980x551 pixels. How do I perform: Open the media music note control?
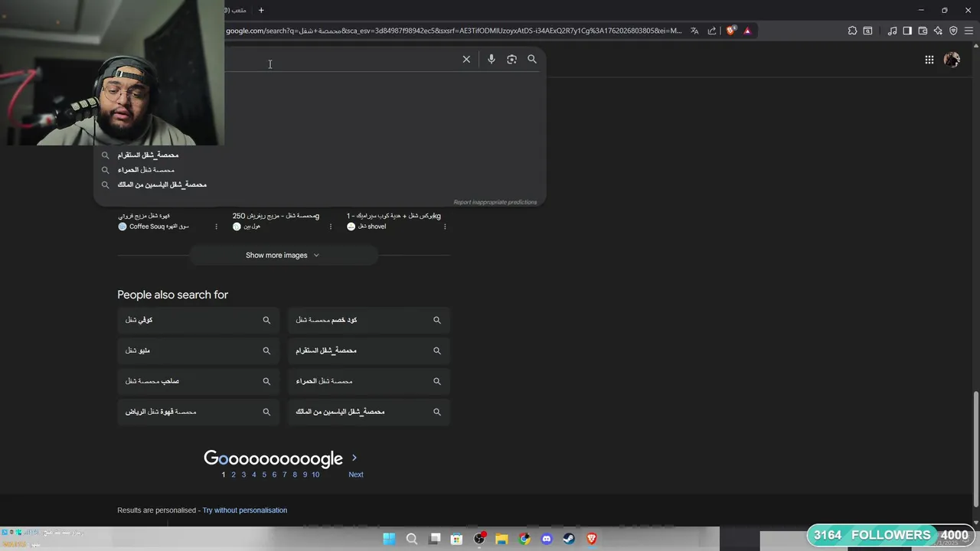892,31
